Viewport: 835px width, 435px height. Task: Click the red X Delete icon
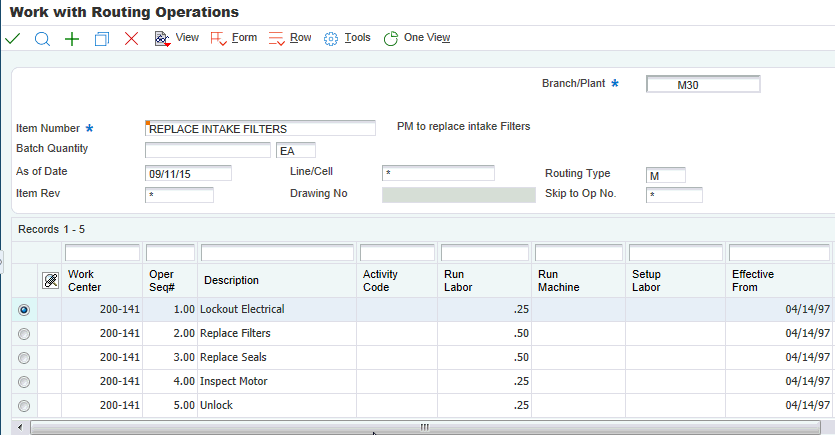tap(131, 39)
